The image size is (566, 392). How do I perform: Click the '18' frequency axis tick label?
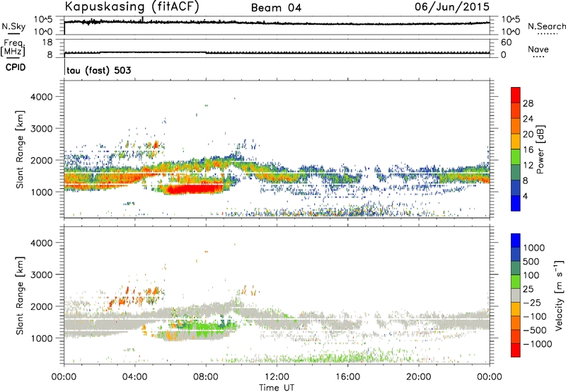point(47,42)
